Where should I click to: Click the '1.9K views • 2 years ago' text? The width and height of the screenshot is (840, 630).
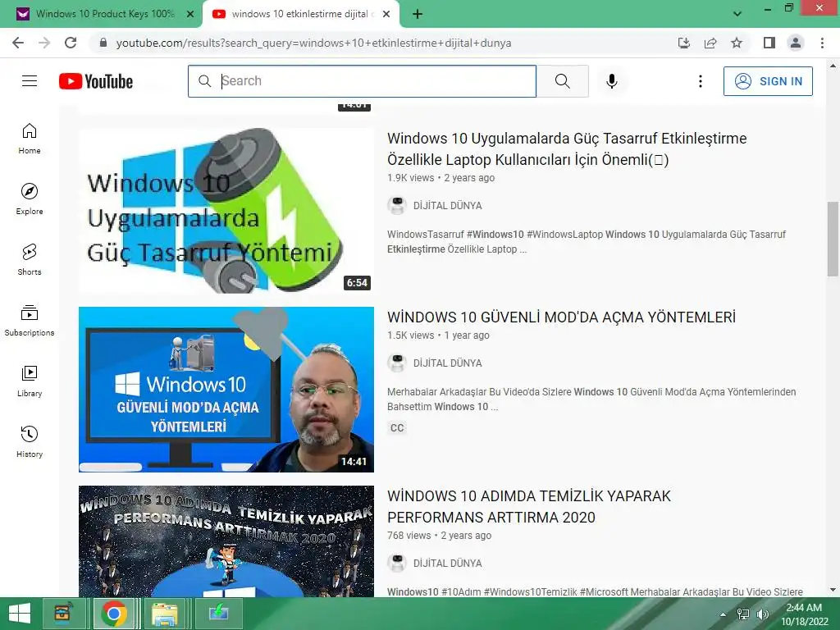[441, 178]
